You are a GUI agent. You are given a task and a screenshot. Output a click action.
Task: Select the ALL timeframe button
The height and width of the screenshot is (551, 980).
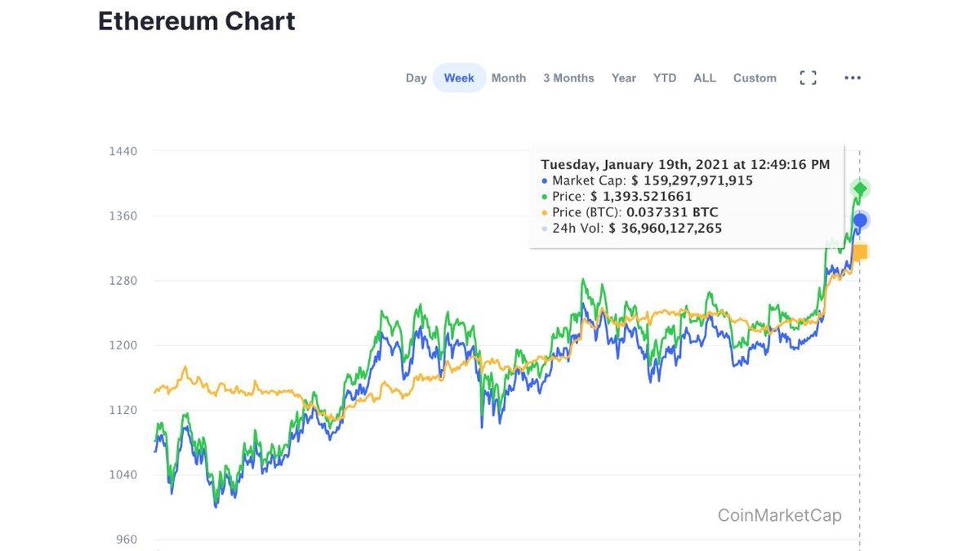pyautogui.click(x=704, y=77)
